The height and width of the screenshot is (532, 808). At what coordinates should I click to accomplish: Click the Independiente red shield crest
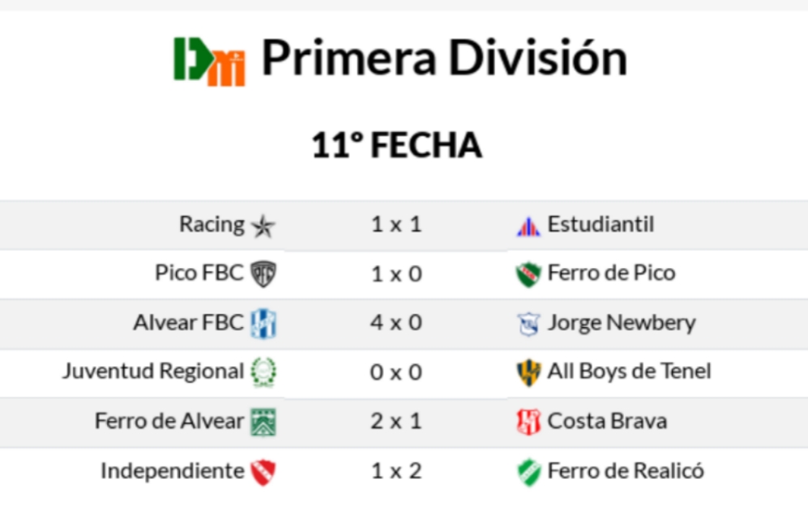coord(263,471)
